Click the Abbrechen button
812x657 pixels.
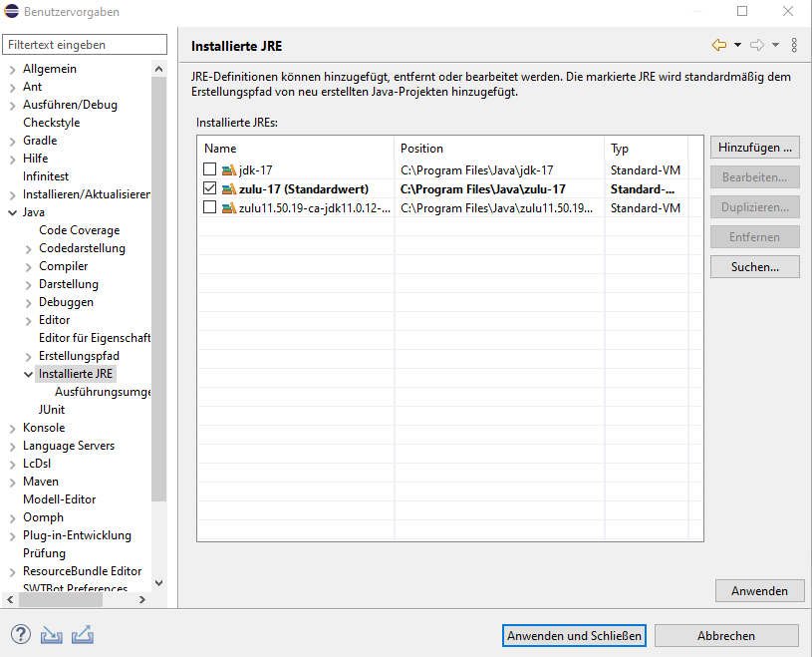(x=726, y=636)
